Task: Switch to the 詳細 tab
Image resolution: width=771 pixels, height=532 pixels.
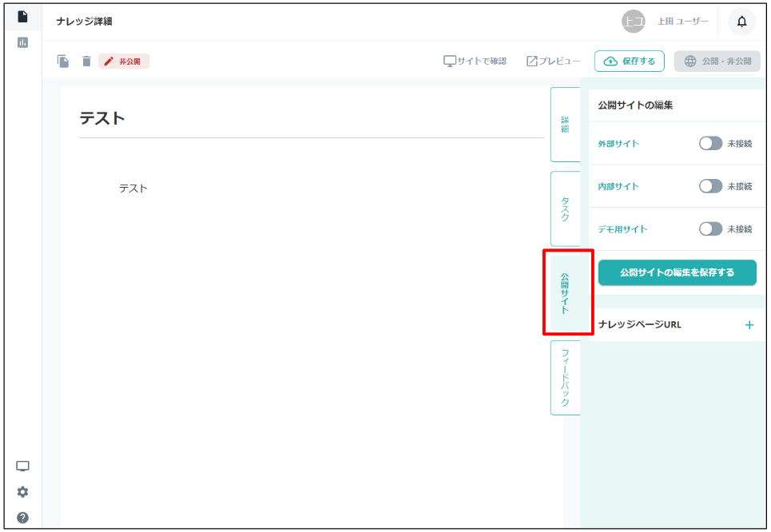Action: pos(565,125)
